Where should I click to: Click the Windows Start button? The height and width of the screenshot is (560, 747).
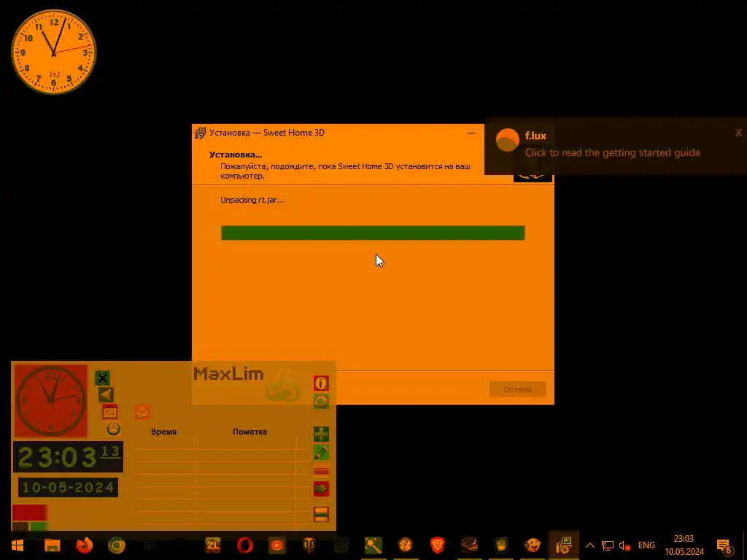click(x=18, y=545)
